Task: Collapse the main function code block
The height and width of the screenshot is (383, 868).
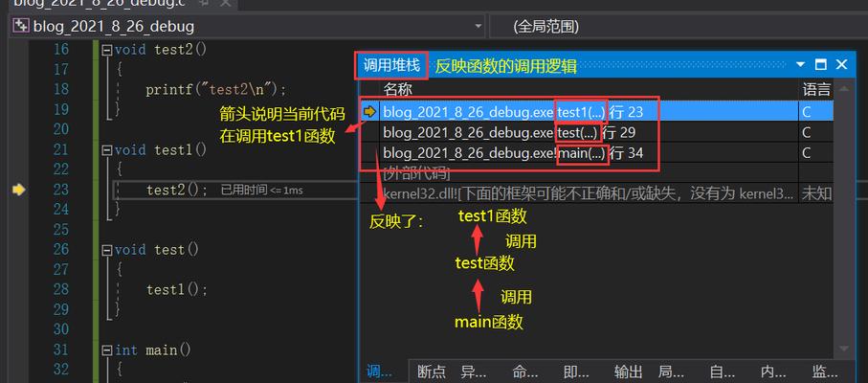Action: click(107, 350)
